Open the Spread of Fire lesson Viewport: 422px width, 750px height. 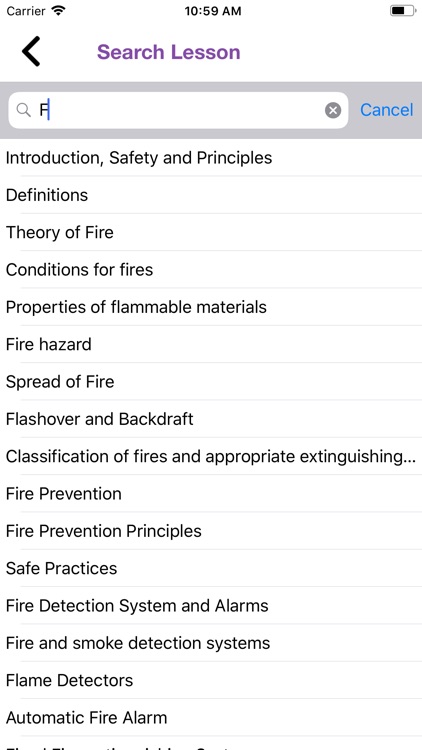tap(211, 382)
